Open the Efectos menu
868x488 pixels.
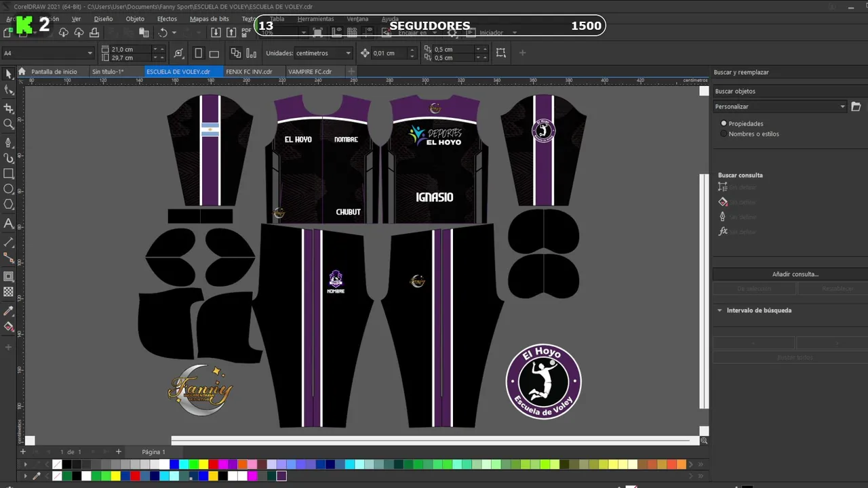(167, 19)
